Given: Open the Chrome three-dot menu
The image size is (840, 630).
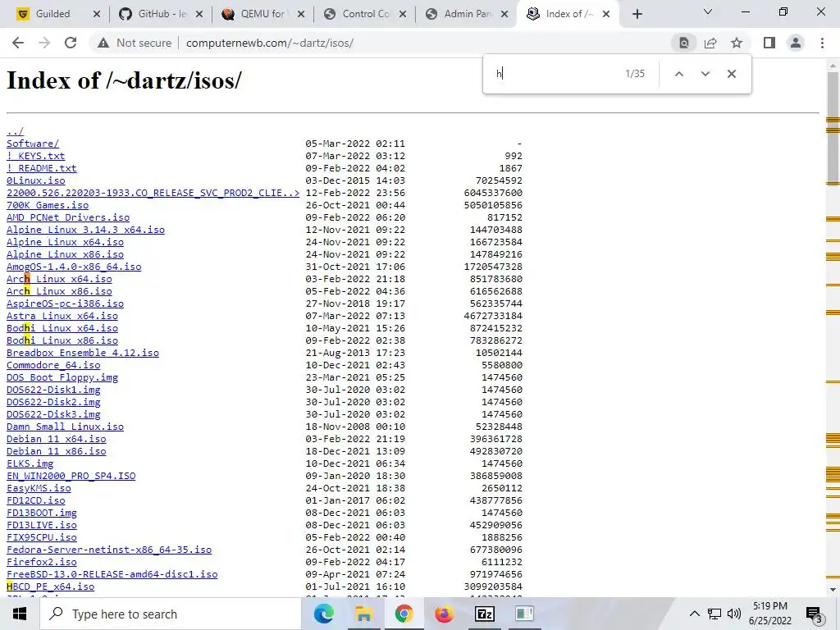Looking at the screenshot, I should coord(822,43).
